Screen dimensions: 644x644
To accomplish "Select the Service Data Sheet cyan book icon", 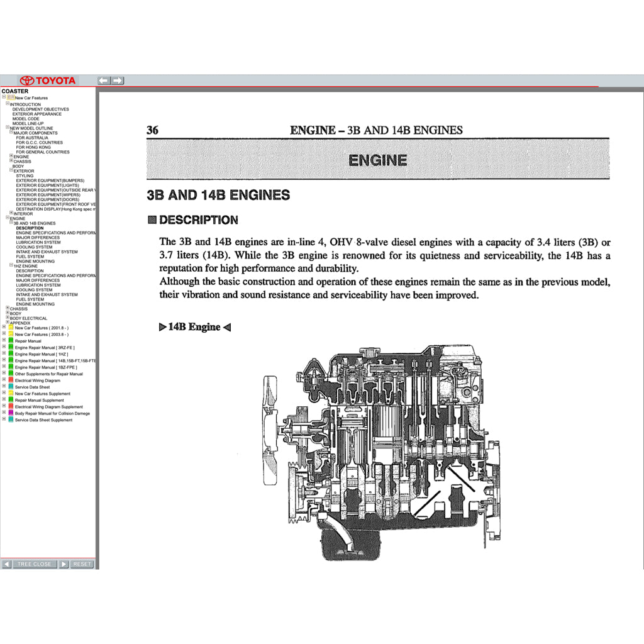I will click(x=11, y=387).
